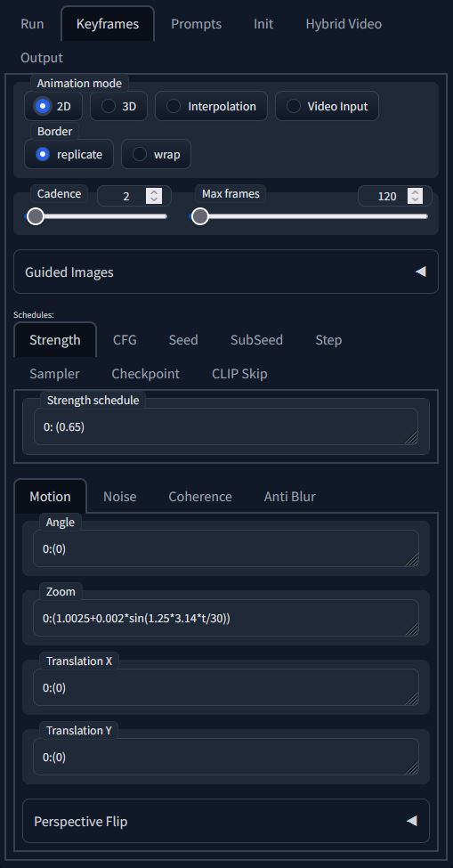Click the Cadence stepper arrows
Viewport: 453px width, 868px height.
154,196
